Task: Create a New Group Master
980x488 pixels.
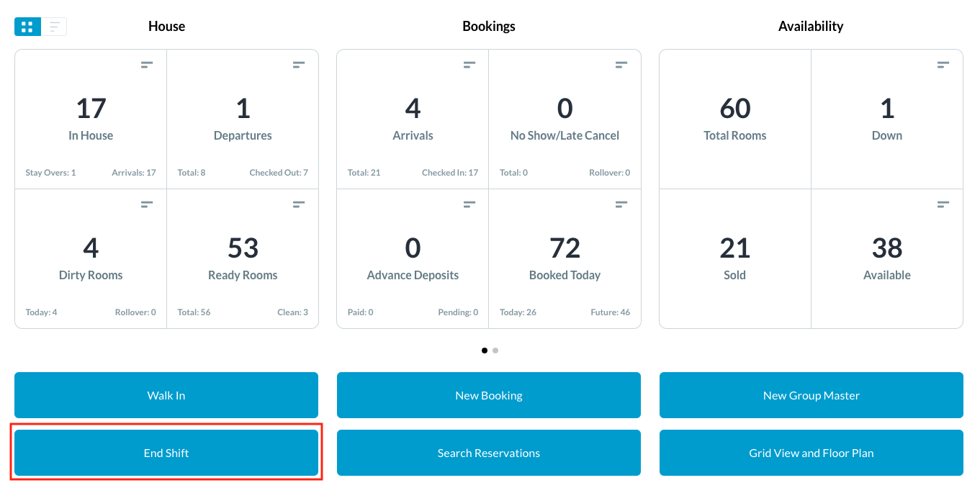Action: pos(812,395)
